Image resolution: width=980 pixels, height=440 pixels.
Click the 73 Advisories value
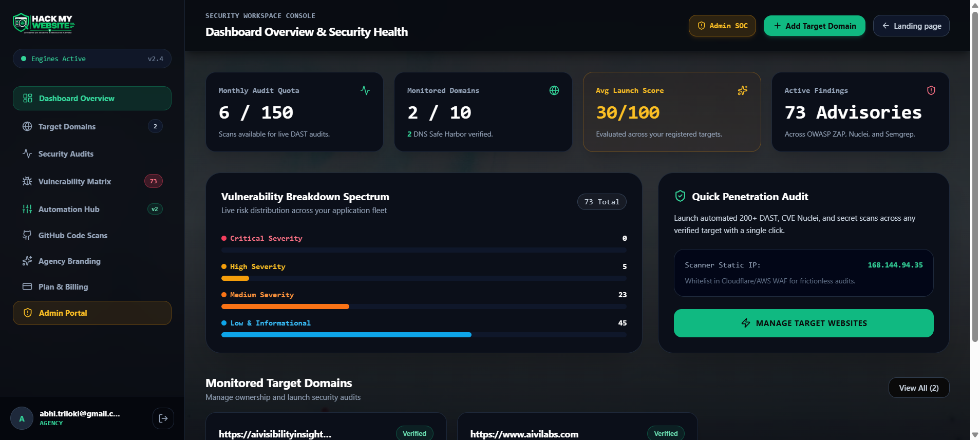(853, 112)
